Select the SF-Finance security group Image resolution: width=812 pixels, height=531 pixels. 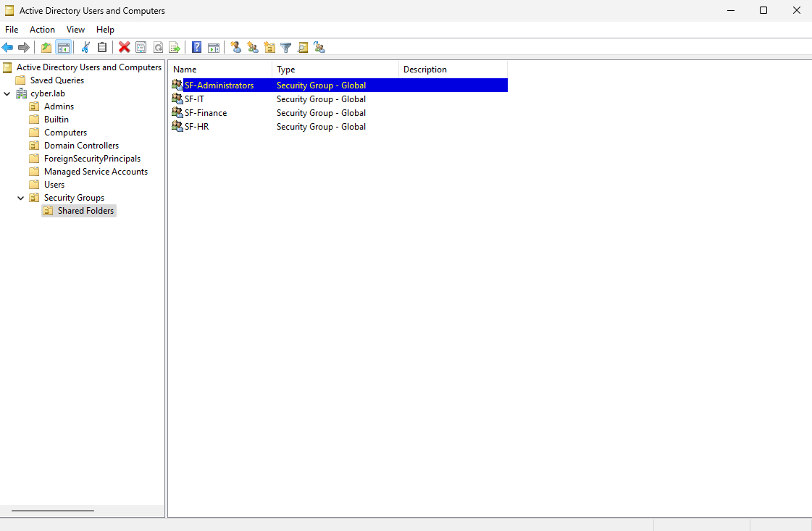pos(205,113)
